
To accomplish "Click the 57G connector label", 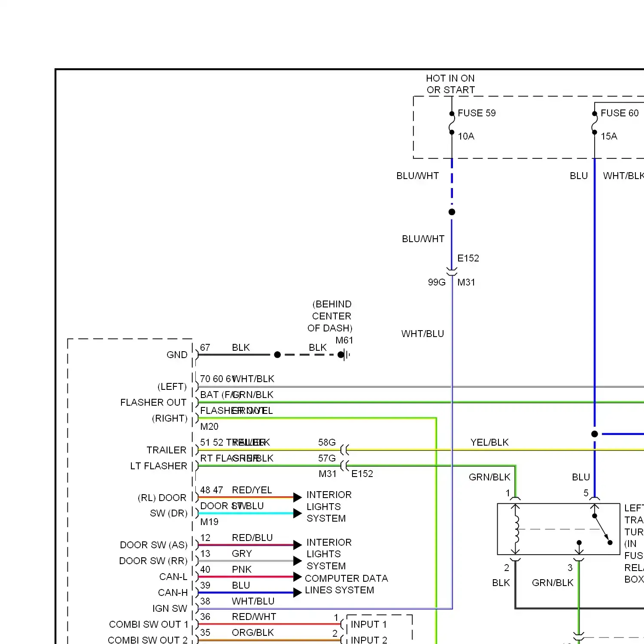I will (x=327, y=458).
